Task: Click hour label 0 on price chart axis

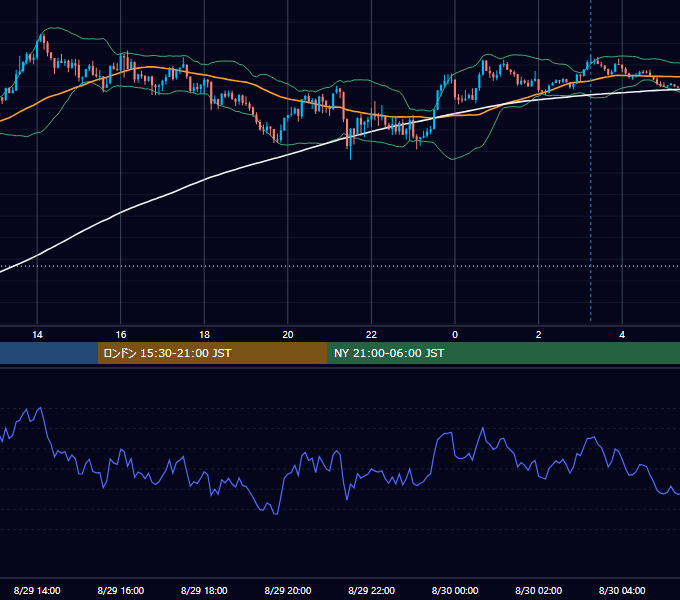Action: click(x=455, y=335)
